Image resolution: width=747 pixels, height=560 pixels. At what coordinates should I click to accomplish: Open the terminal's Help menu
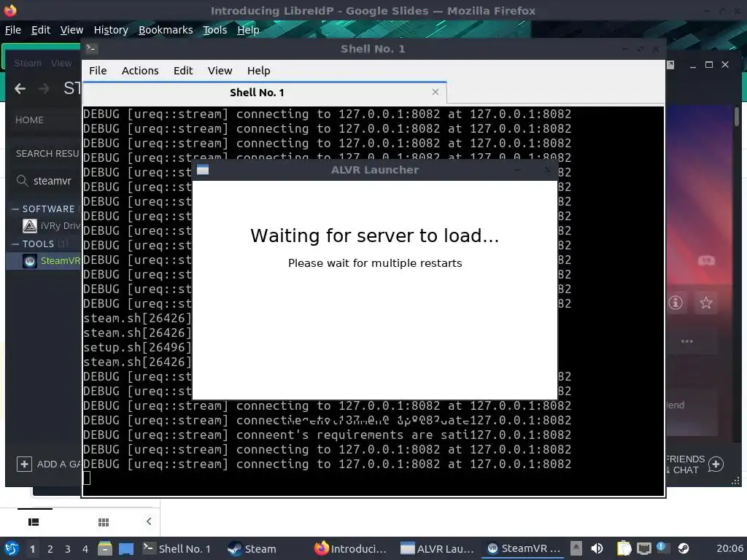[x=259, y=71]
